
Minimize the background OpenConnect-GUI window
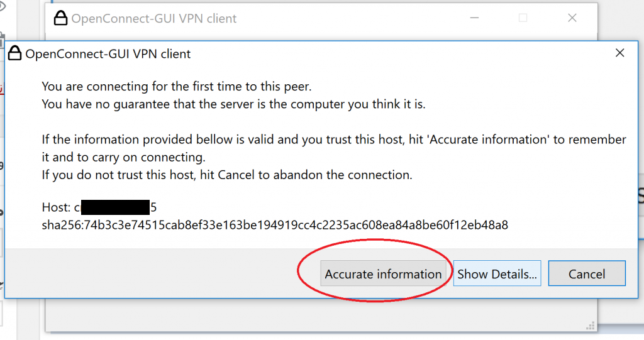(x=474, y=19)
